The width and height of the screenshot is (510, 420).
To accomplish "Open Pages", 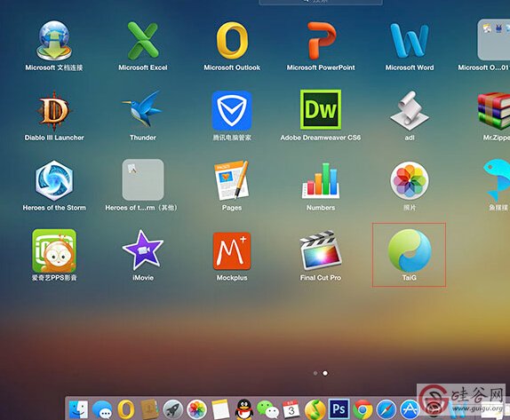I will (x=232, y=180).
